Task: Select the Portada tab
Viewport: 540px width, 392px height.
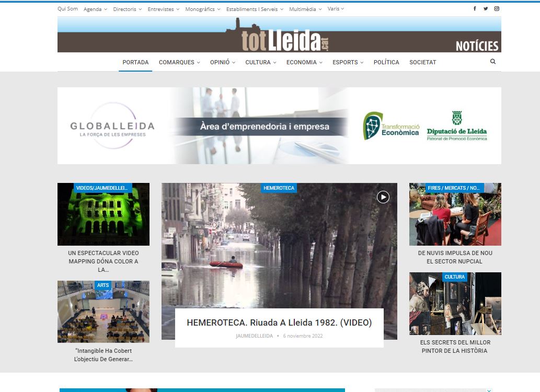Action: pyautogui.click(x=135, y=62)
